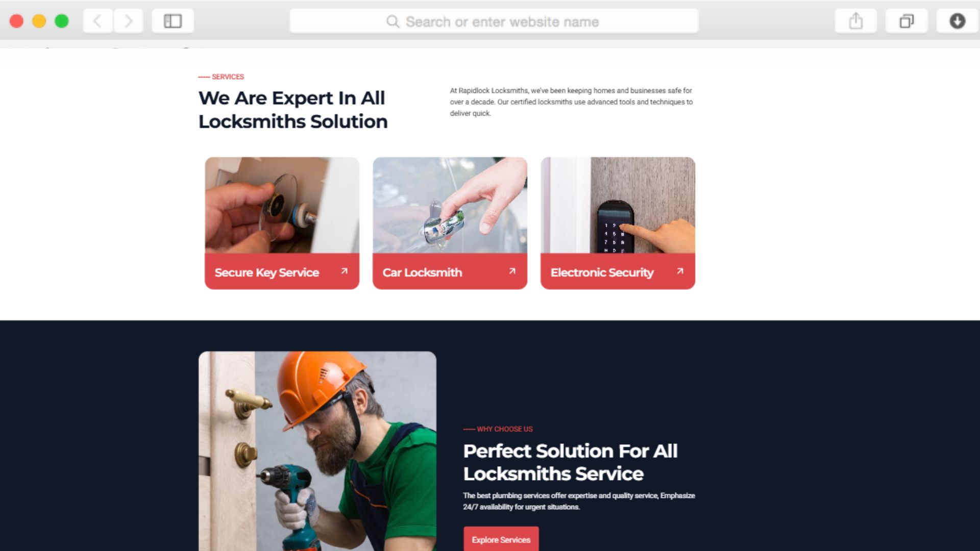Image resolution: width=980 pixels, height=551 pixels.
Task: Click the browser forward arrow
Action: point(129,21)
